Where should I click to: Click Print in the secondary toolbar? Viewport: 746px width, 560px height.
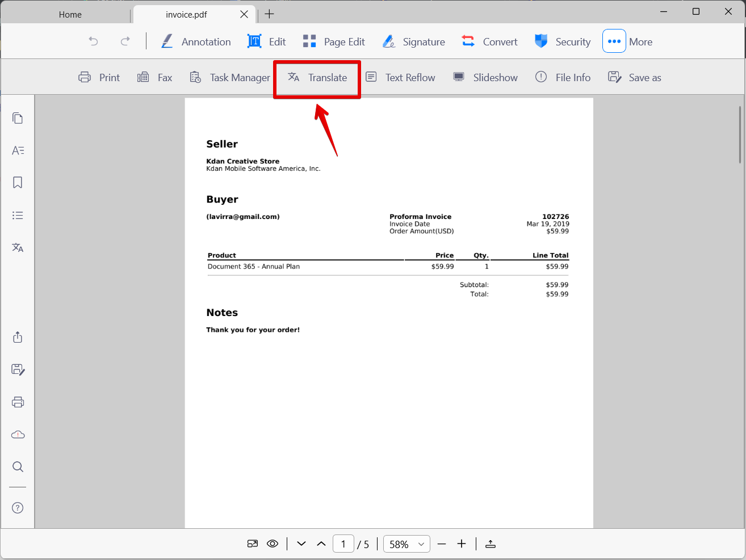click(x=99, y=77)
